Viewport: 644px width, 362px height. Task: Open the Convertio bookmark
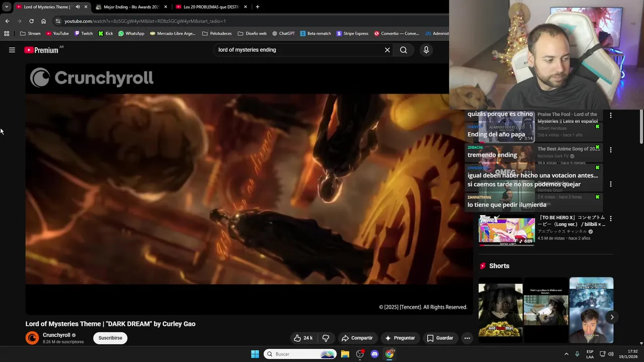396,34
